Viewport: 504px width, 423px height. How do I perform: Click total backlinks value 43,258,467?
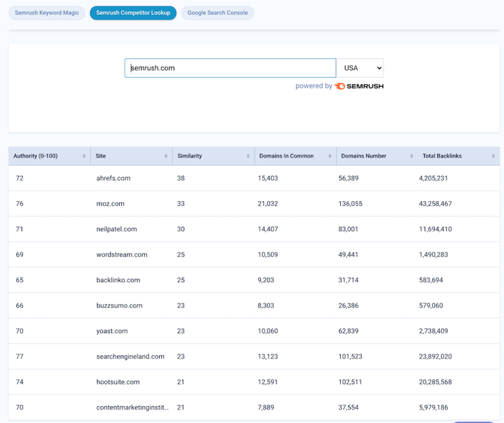click(x=435, y=204)
